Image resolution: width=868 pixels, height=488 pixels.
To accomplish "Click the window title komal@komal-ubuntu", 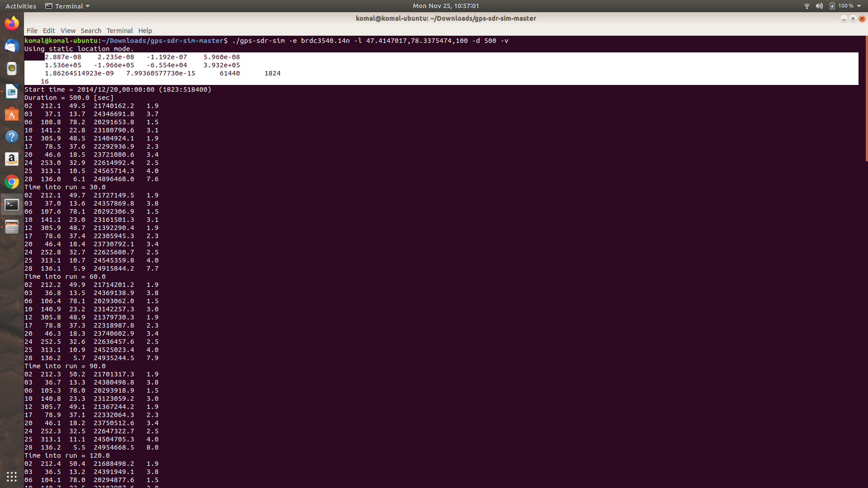I will pyautogui.click(x=446, y=19).
